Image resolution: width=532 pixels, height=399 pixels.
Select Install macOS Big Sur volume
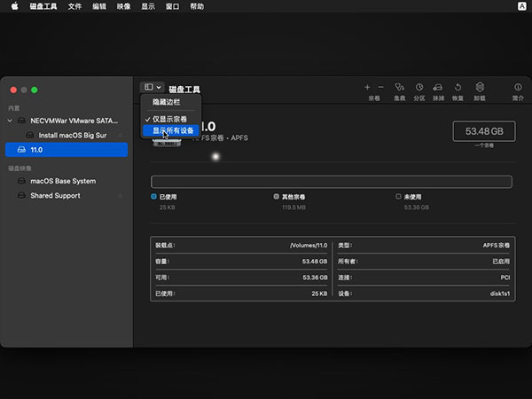(x=67, y=135)
